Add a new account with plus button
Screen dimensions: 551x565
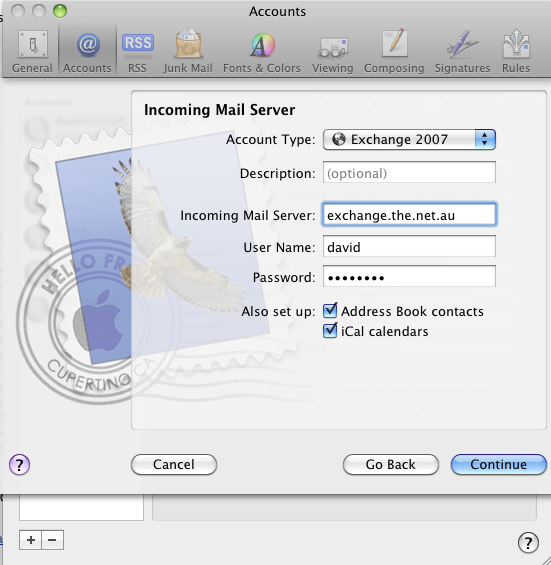[31, 540]
